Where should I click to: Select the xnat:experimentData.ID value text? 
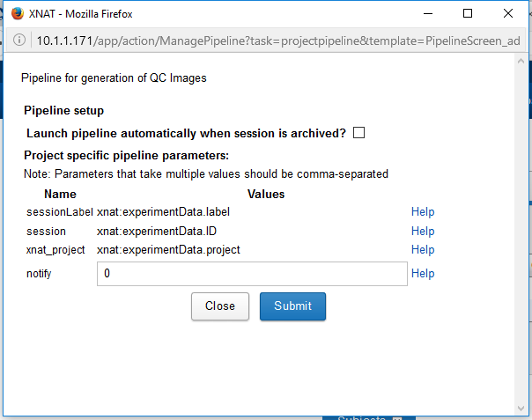156,231
